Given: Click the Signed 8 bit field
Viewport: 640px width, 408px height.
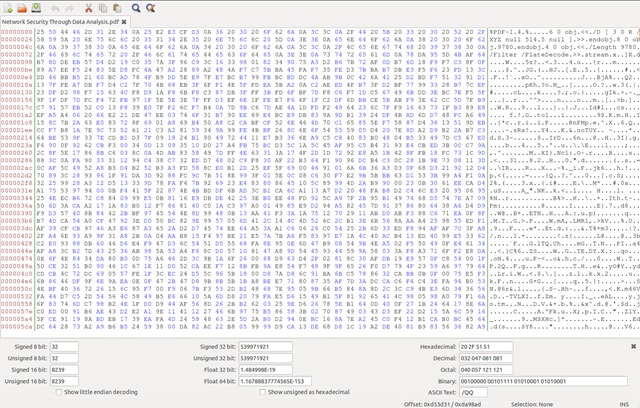Looking at the screenshot, I should point(64,347).
